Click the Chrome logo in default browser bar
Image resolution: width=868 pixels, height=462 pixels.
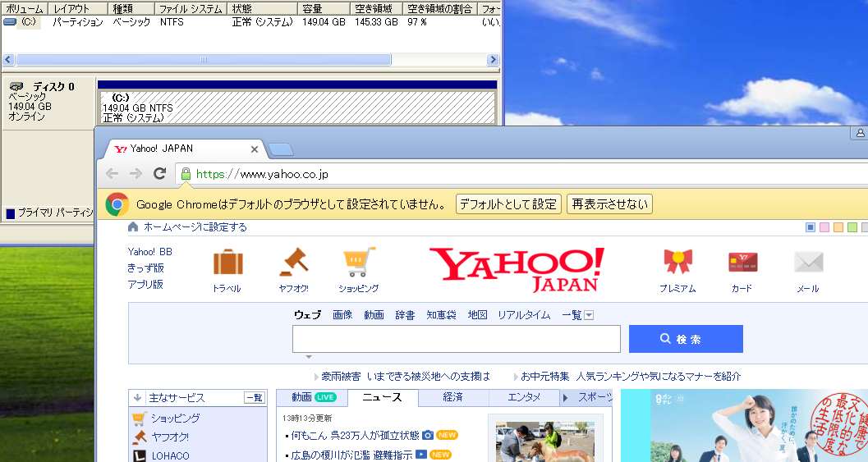tap(117, 204)
